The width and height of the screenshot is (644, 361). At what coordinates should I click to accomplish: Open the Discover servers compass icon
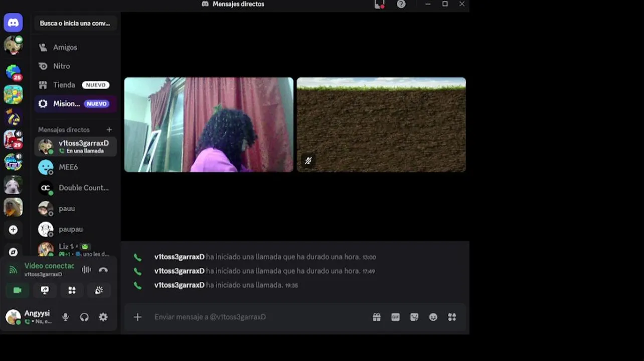pyautogui.click(x=13, y=252)
